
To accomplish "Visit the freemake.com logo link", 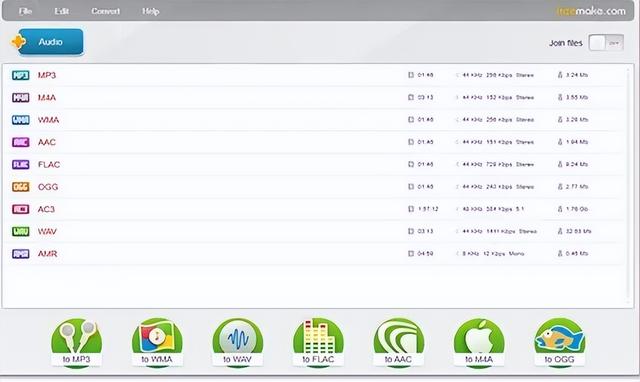I will coord(591,11).
